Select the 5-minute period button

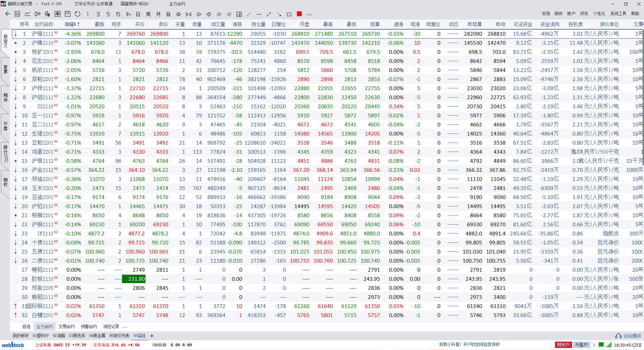pos(108,14)
